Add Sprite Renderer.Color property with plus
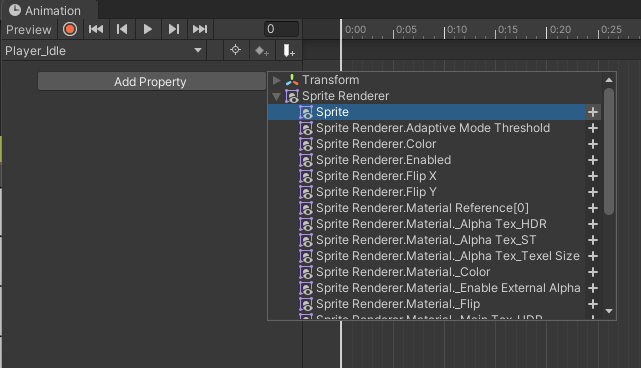This screenshot has height=368, width=641. pos(593,144)
